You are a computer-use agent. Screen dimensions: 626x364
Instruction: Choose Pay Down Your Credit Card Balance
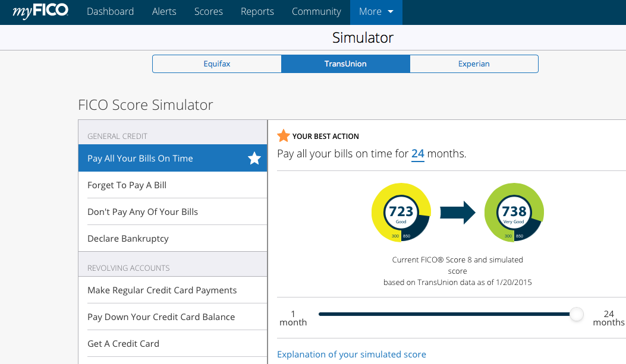tap(172, 317)
